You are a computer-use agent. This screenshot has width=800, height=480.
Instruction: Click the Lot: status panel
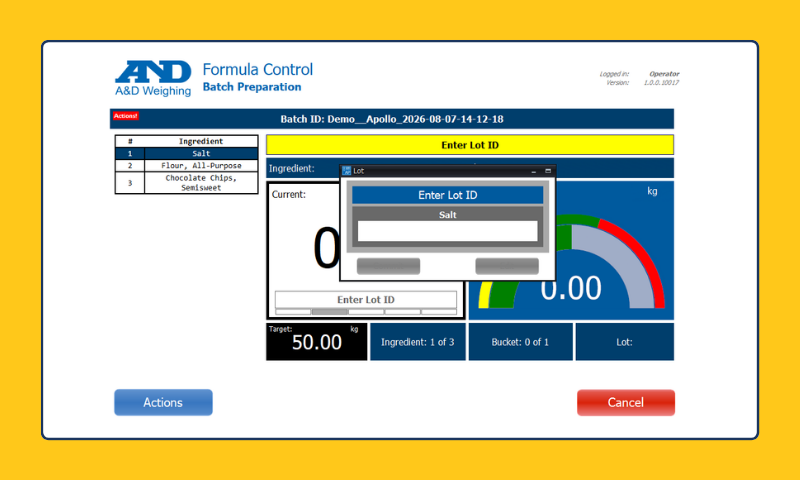[x=624, y=342]
